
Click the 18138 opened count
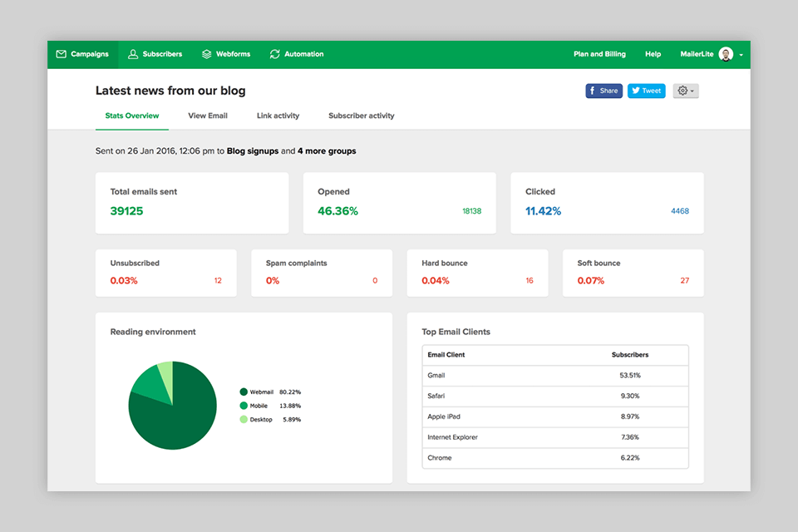(472, 211)
